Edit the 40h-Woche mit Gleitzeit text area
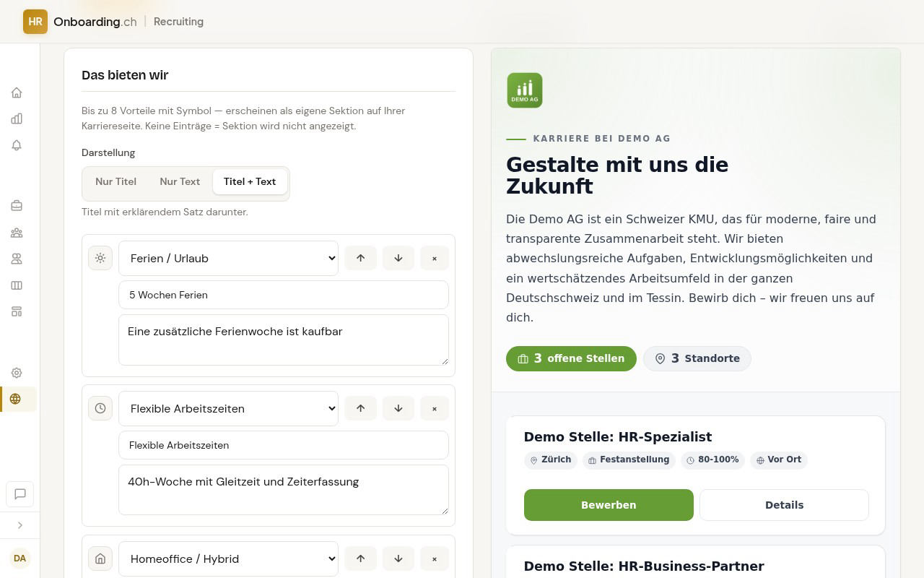924x578 pixels. (x=284, y=490)
